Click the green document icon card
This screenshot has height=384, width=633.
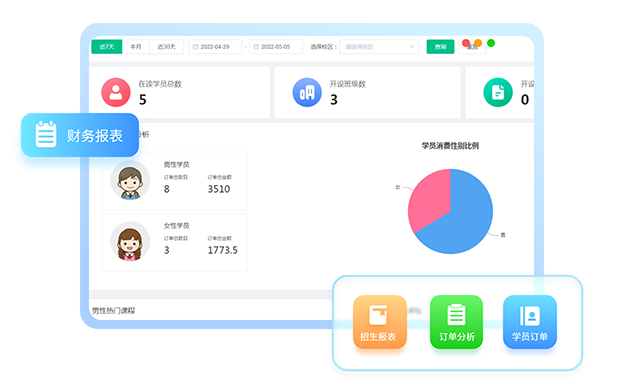[498, 92]
